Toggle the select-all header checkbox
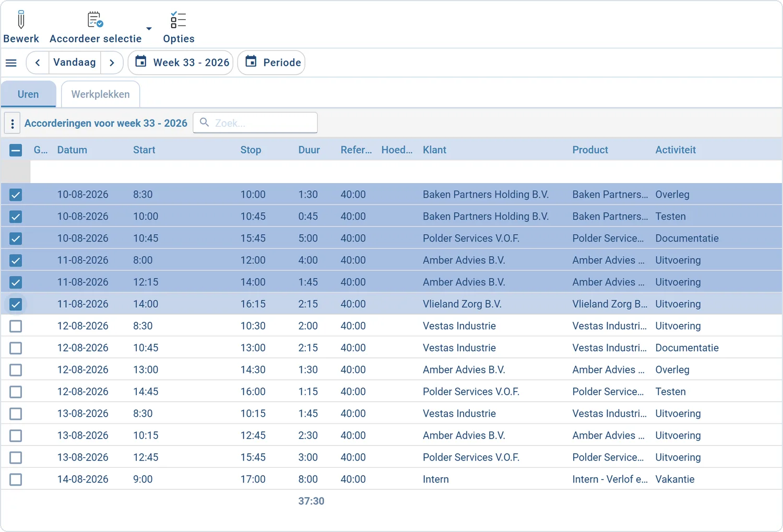This screenshot has width=783, height=532. pyautogui.click(x=16, y=150)
